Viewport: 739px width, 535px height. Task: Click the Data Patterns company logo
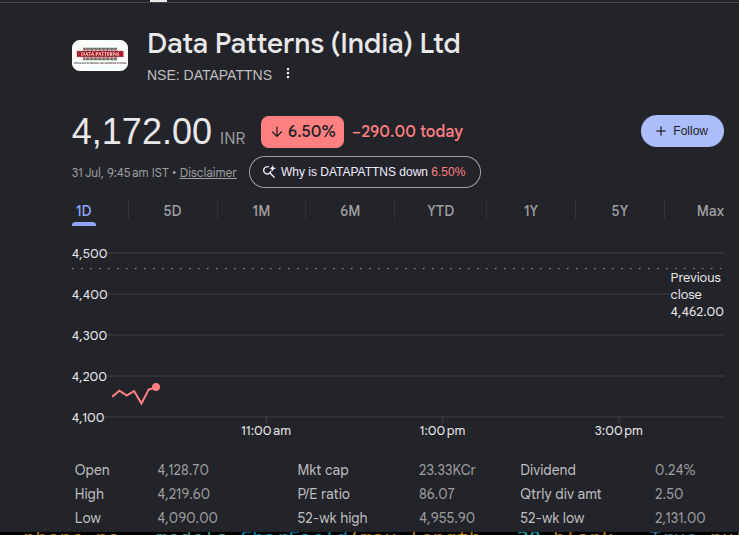tap(99, 55)
